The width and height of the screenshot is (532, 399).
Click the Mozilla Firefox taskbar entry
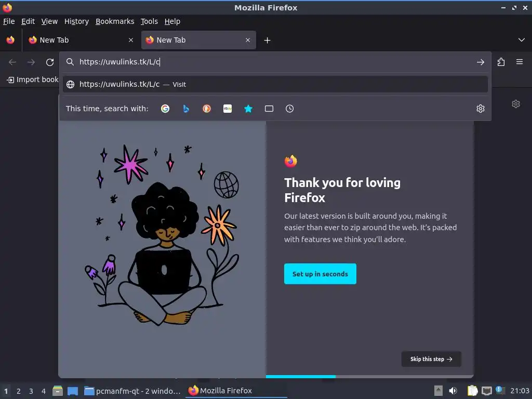tap(236, 391)
